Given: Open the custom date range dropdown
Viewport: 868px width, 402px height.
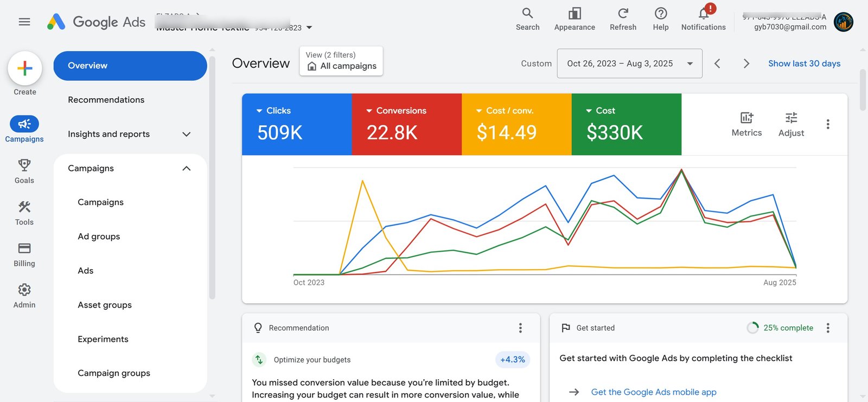Looking at the screenshot, I should [629, 63].
